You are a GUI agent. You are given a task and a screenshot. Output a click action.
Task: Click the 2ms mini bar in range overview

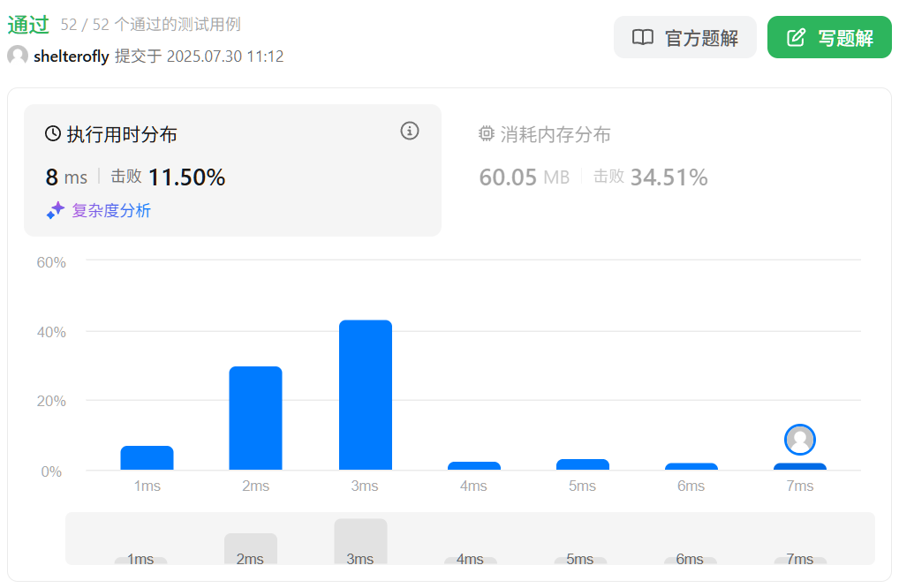tap(251, 549)
